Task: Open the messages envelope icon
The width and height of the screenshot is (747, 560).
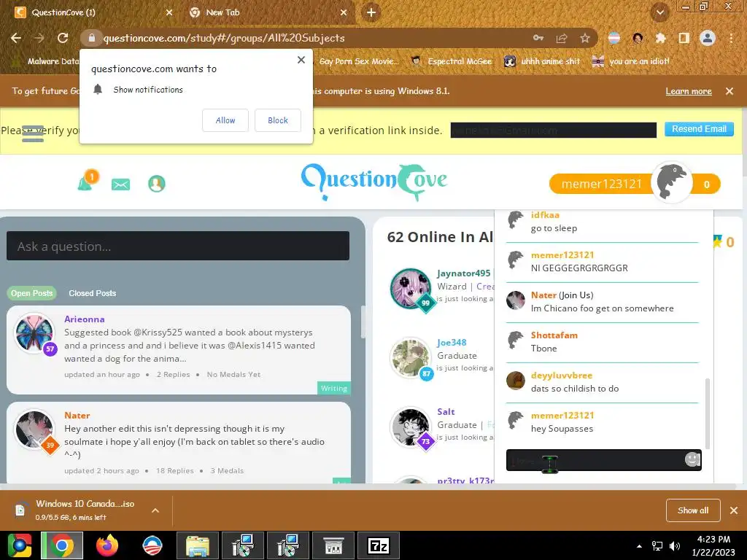Action: pyautogui.click(x=120, y=184)
